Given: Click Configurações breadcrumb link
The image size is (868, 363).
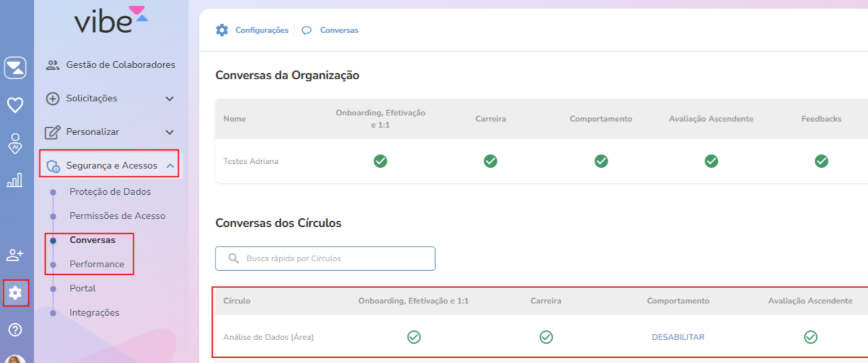Looking at the screenshot, I should pyautogui.click(x=261, y=30).
